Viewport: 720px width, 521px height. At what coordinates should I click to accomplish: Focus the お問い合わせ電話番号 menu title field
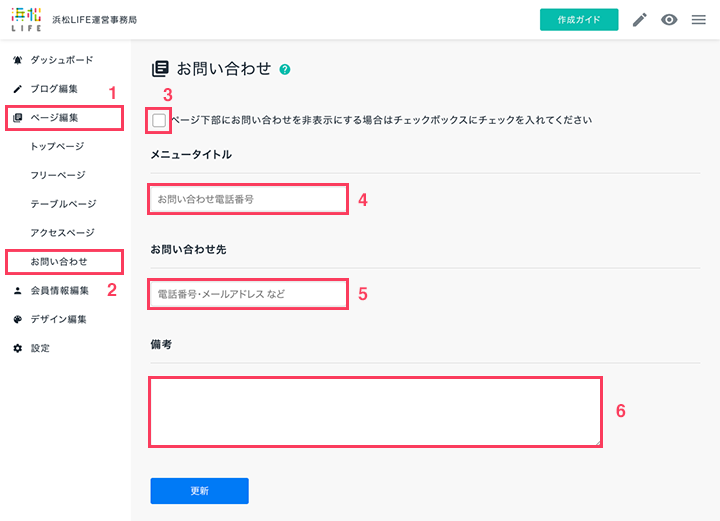(x=248, y=199)
